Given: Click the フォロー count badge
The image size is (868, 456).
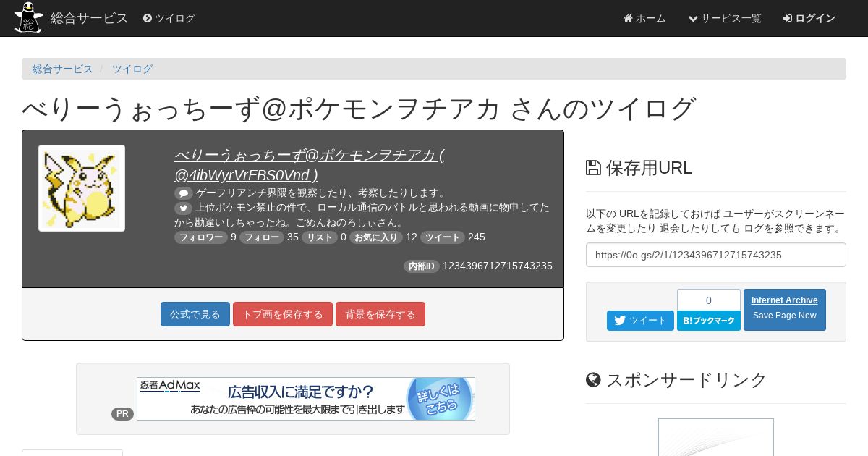Looking at the screenshot, I should click(x=262, y=237).
